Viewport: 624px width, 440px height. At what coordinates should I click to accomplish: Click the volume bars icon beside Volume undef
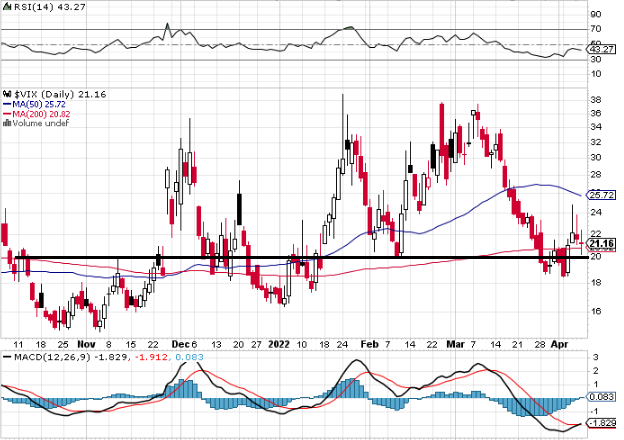(x=7, y=123)
